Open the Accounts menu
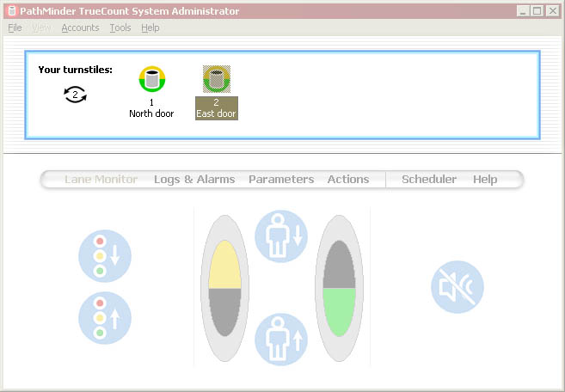Viewport: 565px width, 392px height. click(80, 28)
